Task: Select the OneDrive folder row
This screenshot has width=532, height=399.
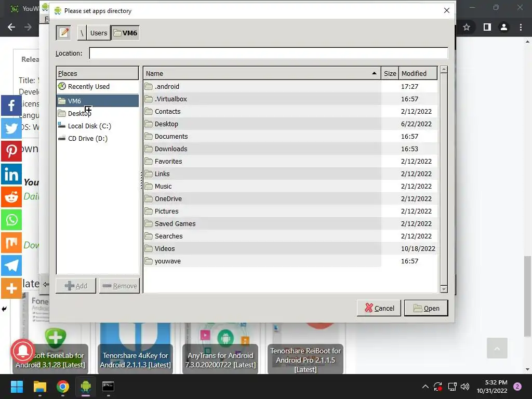Action: (x=290, y=199)
